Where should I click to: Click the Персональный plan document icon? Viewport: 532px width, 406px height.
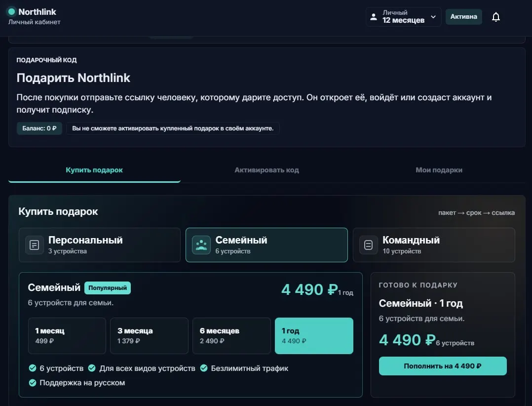click(x=34, y=245)
